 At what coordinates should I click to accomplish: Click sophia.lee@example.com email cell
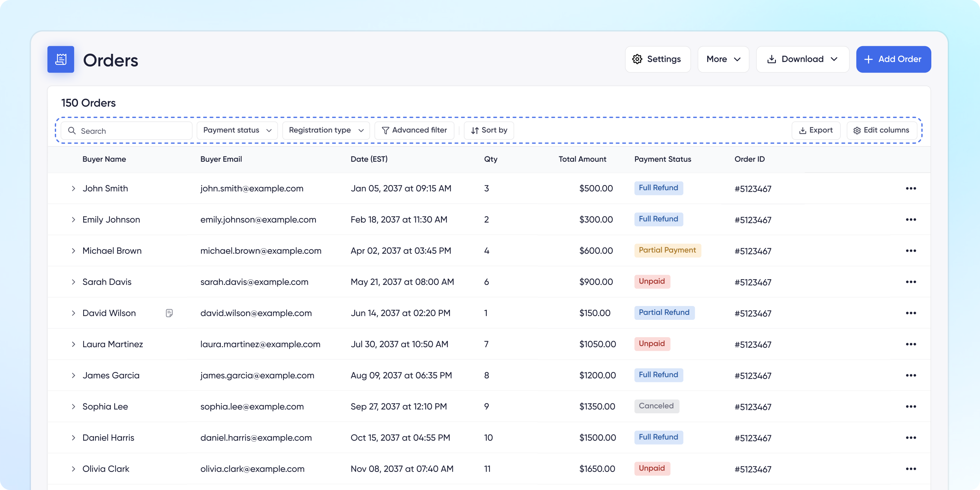pos(252,407)
